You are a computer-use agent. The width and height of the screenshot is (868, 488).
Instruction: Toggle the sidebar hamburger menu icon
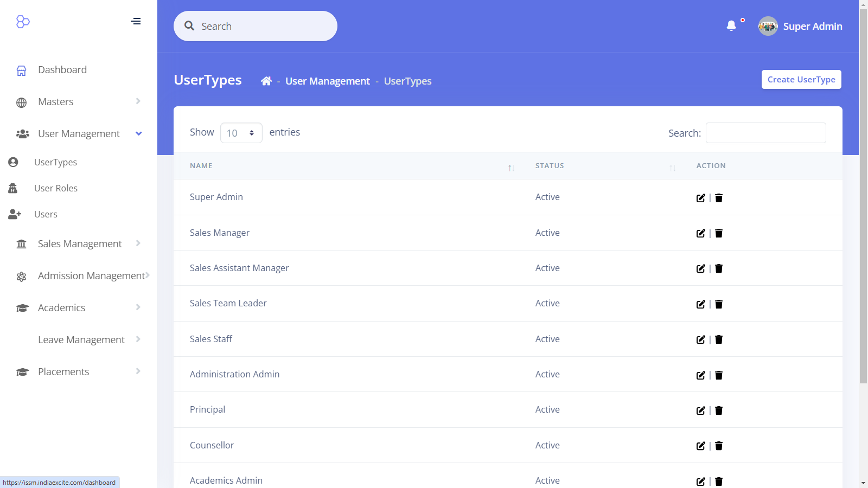[136, 22]
